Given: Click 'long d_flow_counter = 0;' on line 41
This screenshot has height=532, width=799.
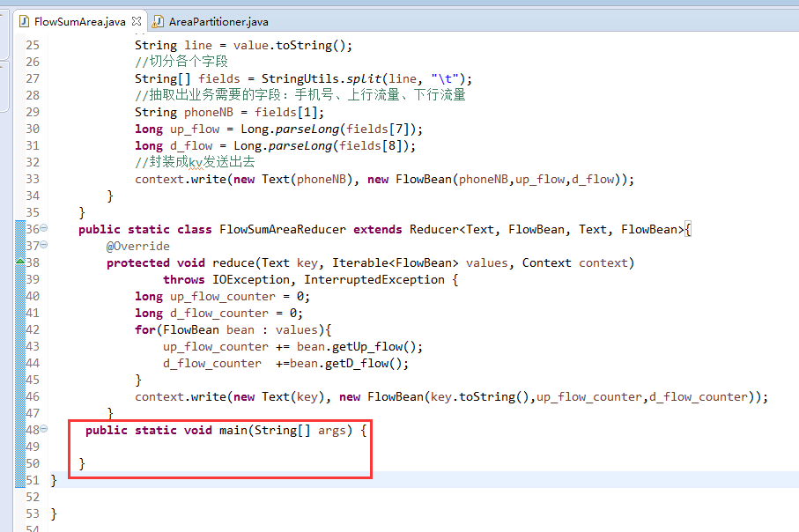Looking at the screenshot, I should pos(218,314).
